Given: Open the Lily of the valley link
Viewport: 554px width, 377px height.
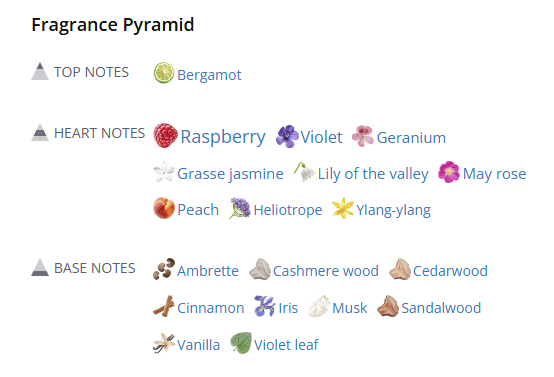Looking at the screenshot, I should point(373,174).
